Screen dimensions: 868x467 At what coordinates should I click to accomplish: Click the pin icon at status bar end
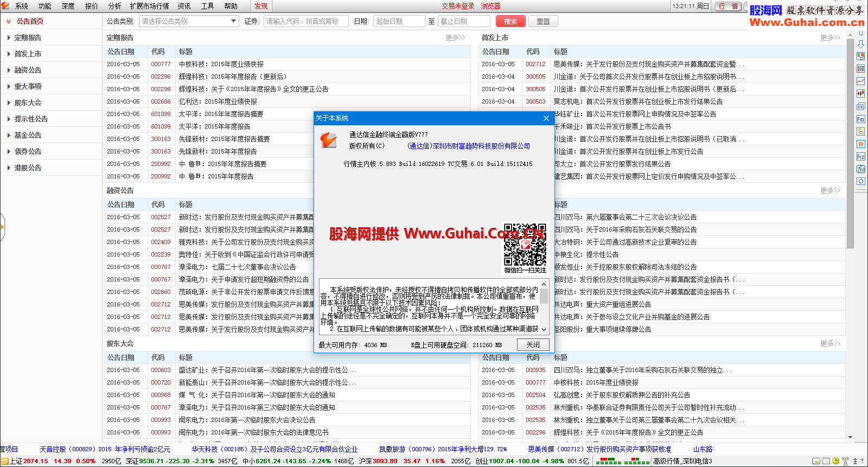tap(863, 461)
